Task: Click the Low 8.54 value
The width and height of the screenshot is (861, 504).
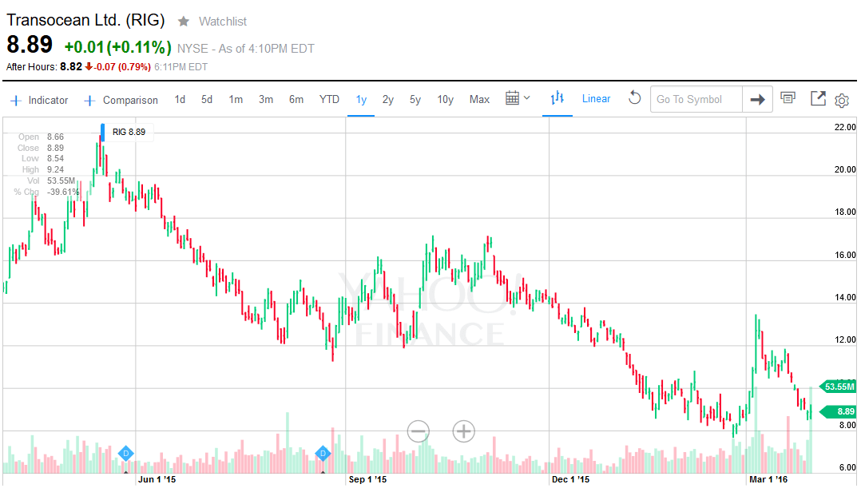Action: pyautogui.click(x=55, y=158)
